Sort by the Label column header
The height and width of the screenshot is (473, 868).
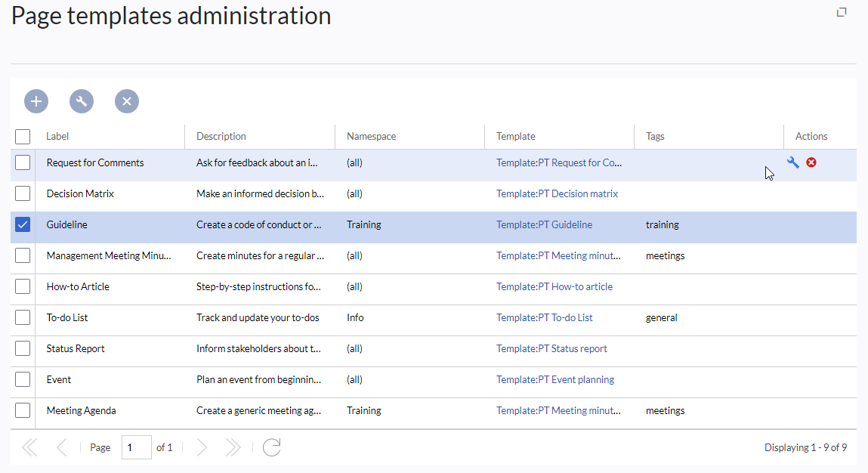pyautogui.click(x=110, y=136)
